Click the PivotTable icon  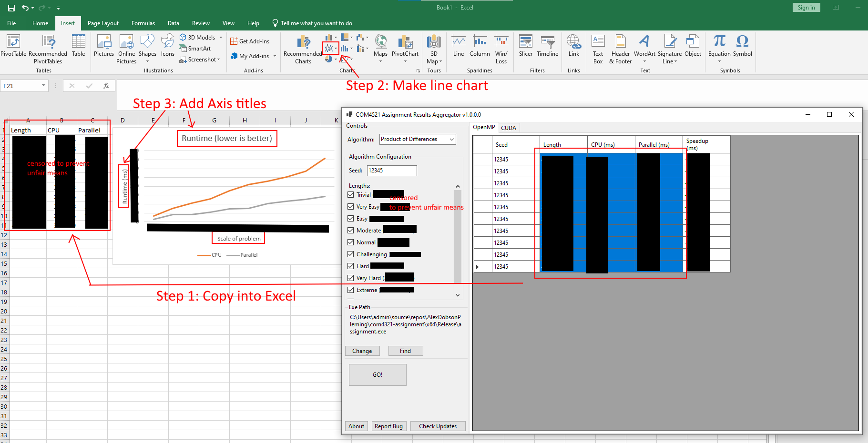(13, 42)
